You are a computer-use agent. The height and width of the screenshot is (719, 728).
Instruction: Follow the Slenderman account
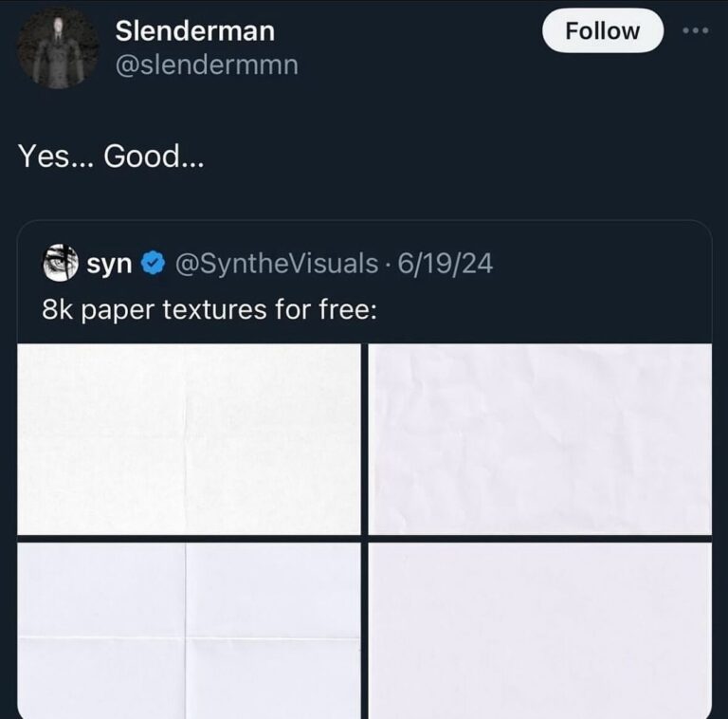pos(602,30)
